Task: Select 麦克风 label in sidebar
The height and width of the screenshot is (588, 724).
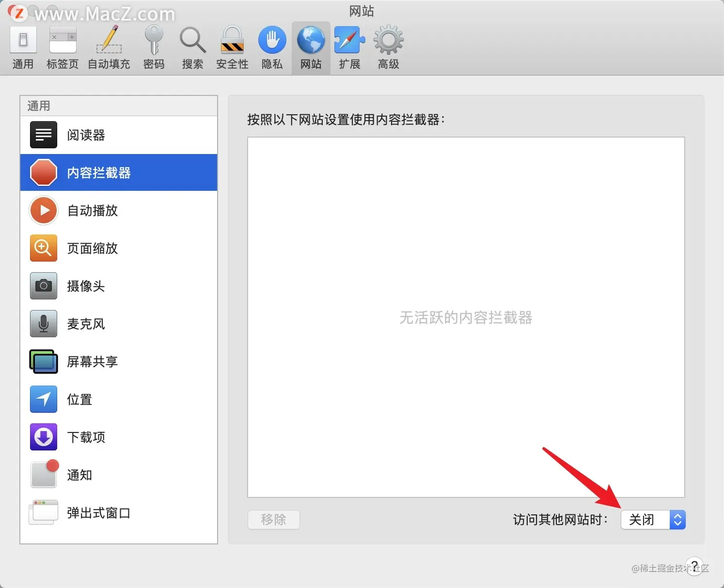Action: pos(86,324)
